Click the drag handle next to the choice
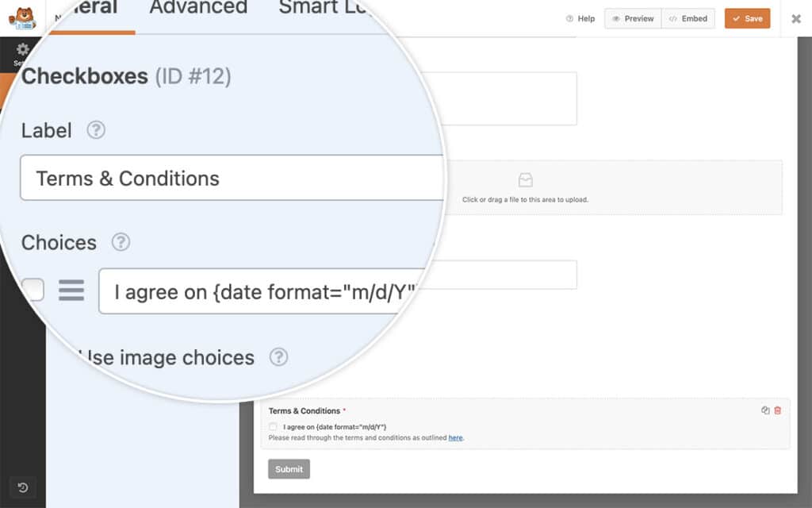 coord(71,291)
